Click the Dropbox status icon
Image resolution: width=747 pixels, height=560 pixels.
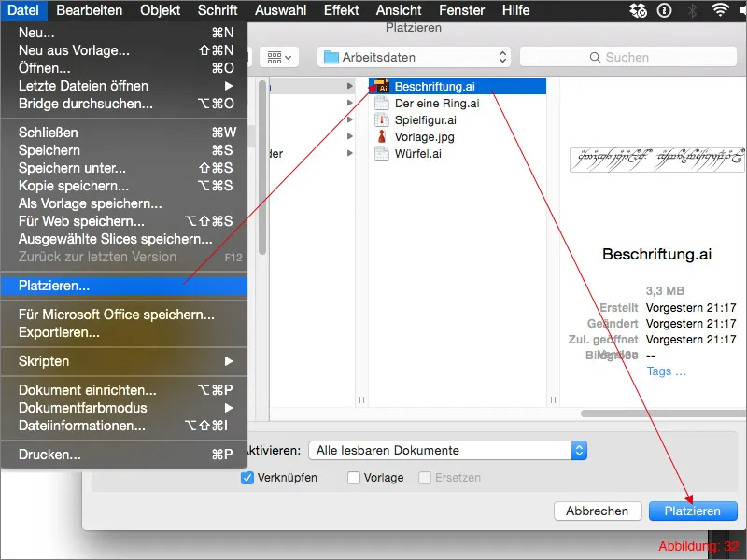[638, 10]
